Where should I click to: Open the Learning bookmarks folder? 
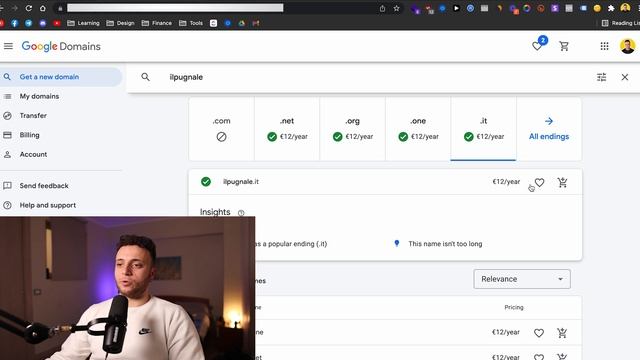pos(83,23)
